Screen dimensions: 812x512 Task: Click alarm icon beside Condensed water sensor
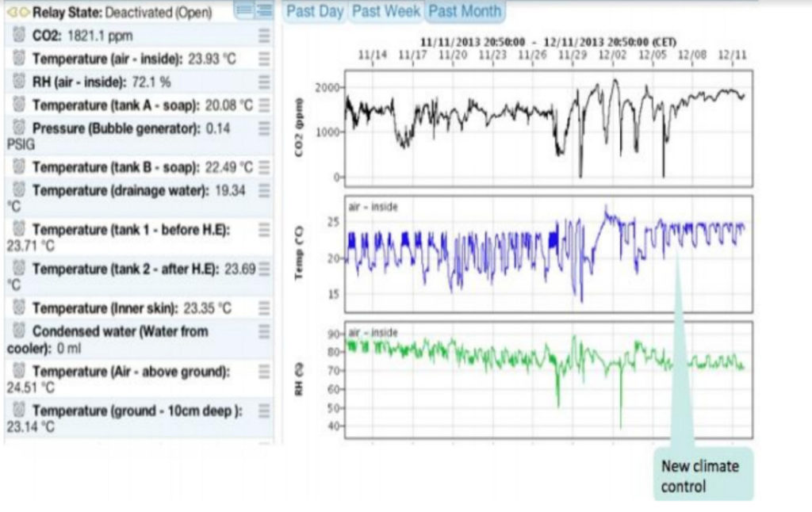click(x=19, y=331)
